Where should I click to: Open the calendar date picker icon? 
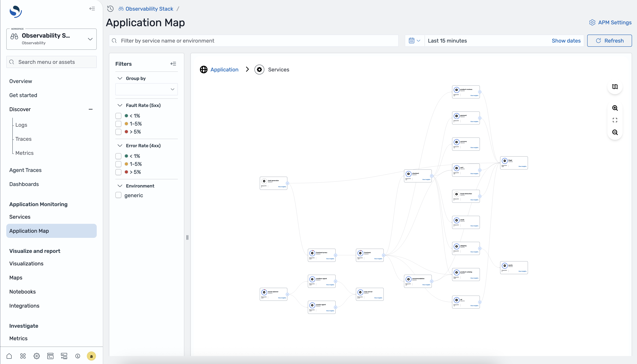[412, 40]
